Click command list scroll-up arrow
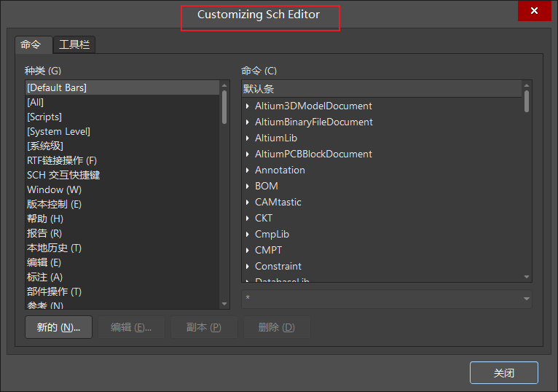The width and height of the screenshot is (558, 392). [527, 85]
